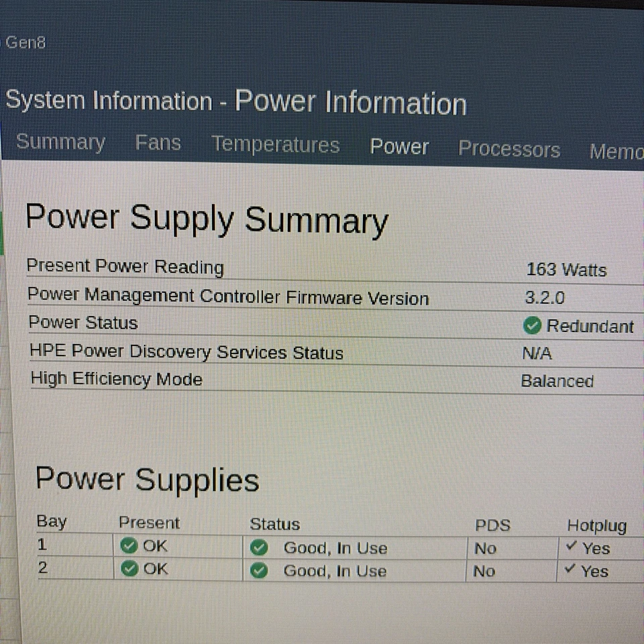644x644 pixels.
Task: Open the Temperatures tab
Action: click(x=275, y=144)
